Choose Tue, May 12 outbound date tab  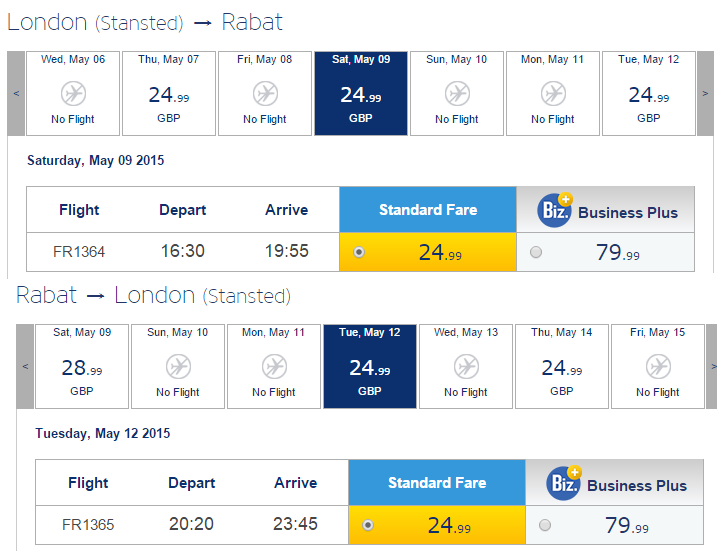[649, 93]
